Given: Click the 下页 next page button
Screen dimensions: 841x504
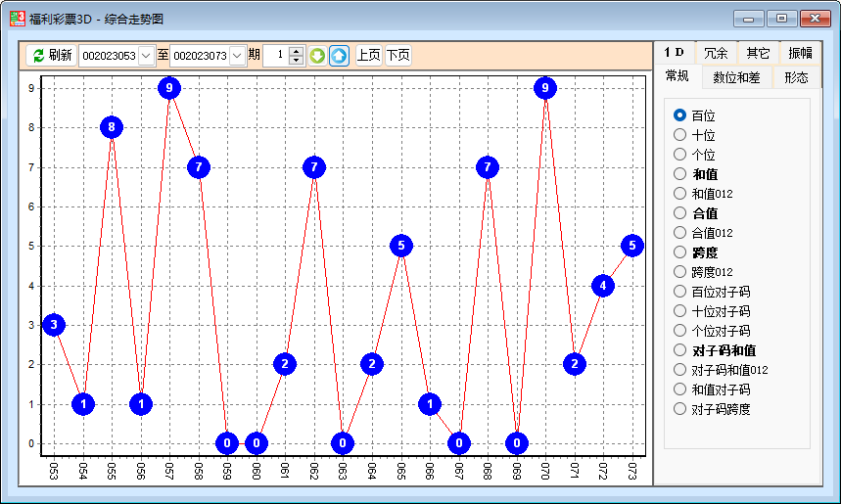Looking at the screenshot, I should pyautogui.click(x=397, y=56).
